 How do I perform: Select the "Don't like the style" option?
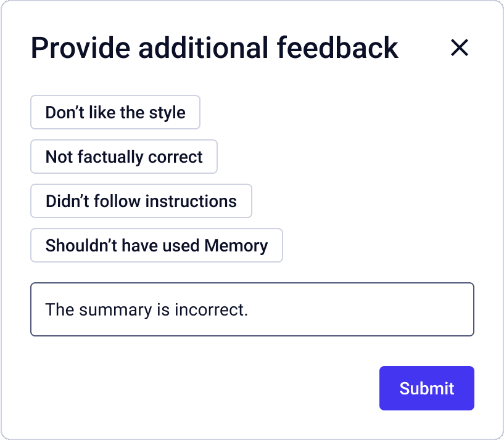point(115,112)
